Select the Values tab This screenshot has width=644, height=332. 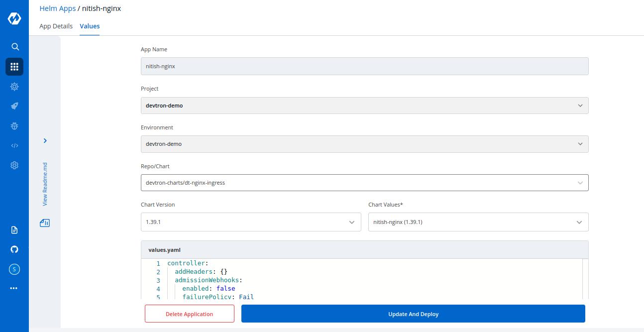coord(90,26)
